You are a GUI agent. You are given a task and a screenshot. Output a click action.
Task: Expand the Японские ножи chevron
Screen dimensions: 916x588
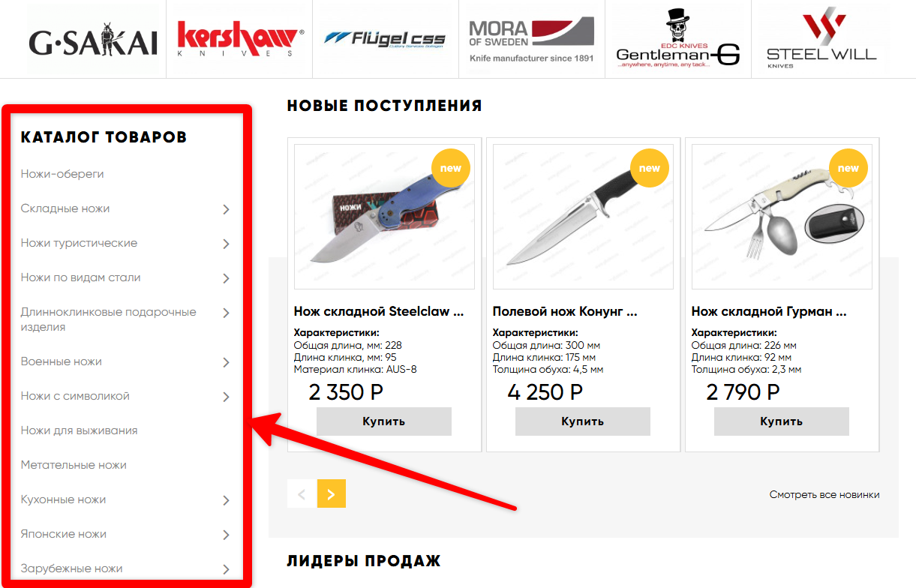tap(226, 535)
